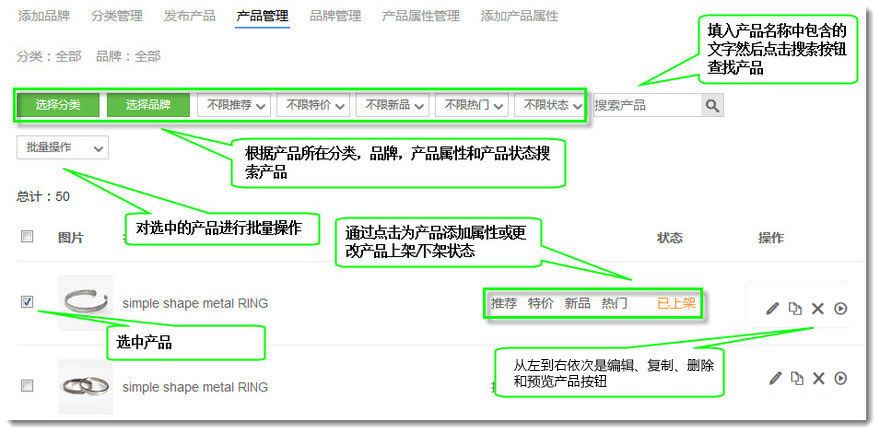Click preview play icon for first product
This screenshot has height=434, width=880.
[841, 308]
